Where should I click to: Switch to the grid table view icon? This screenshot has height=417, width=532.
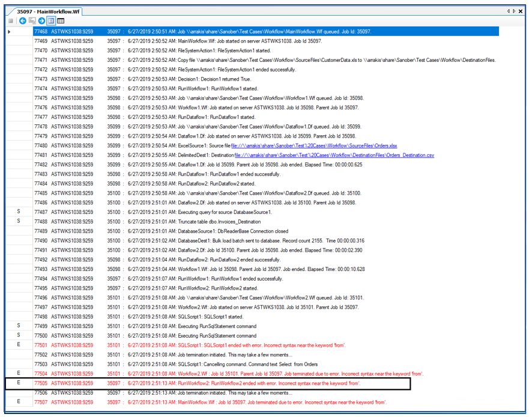61,20
